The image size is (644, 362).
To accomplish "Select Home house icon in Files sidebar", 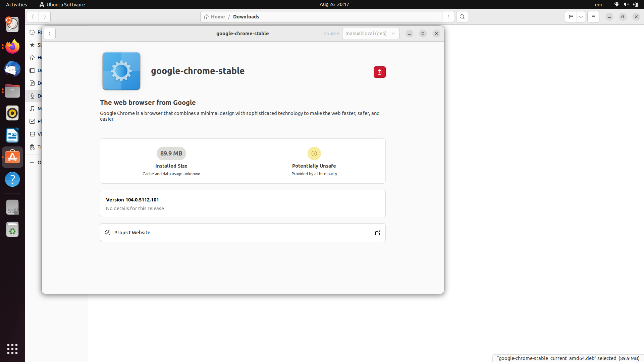I will [x=32, y=58].
